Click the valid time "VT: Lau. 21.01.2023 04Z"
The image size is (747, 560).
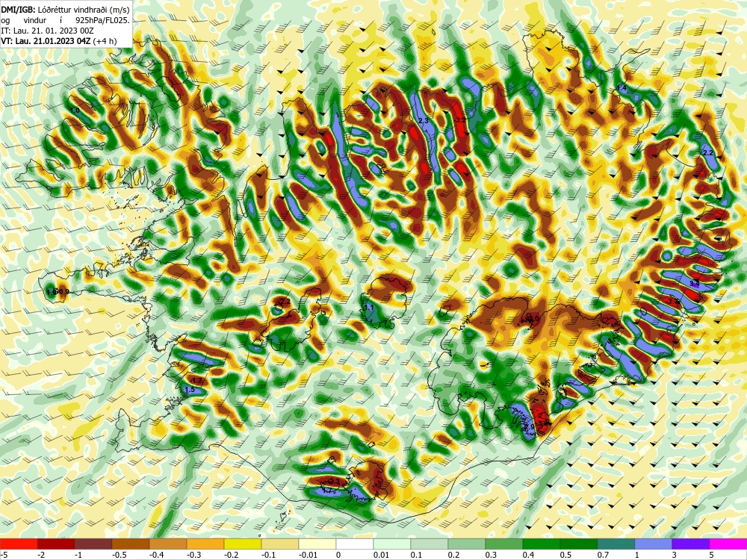pyautogui.click(x=46, y=41)
